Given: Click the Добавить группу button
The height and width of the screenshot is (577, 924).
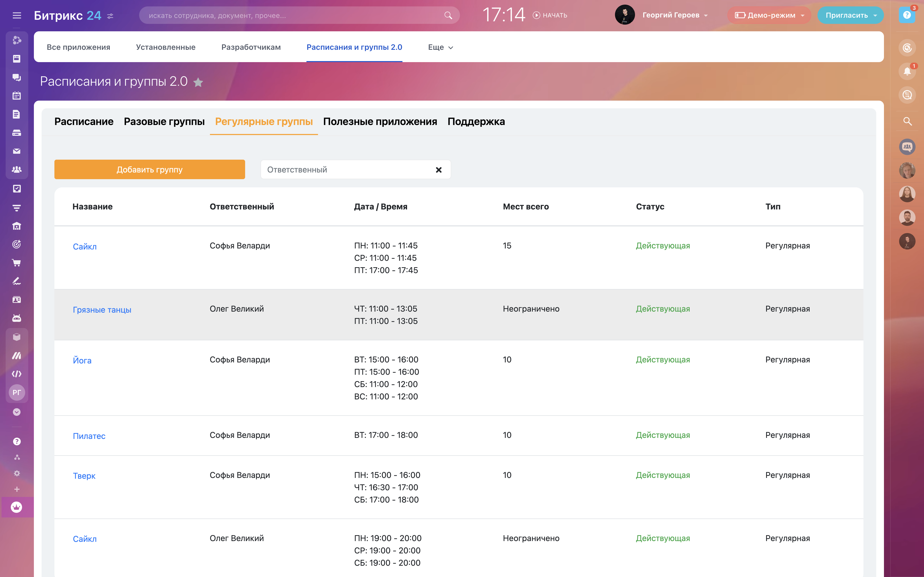Looking at the screenshot, I should 150,169.
